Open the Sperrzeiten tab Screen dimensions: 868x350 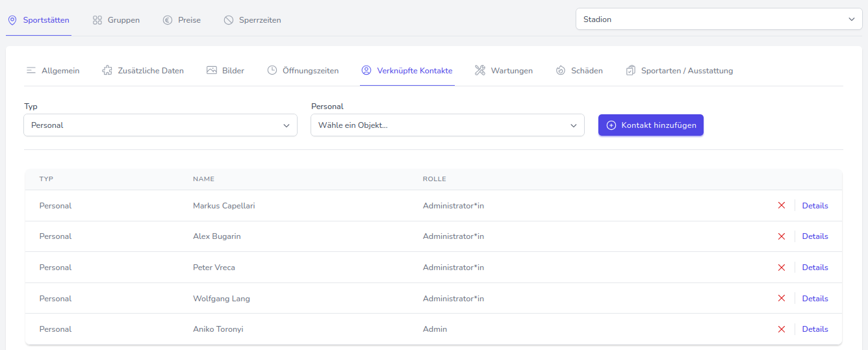coord(253,20)
